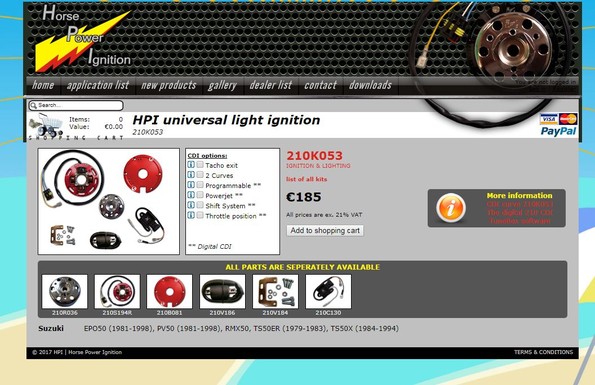This screenshot has height=385, width=595.
Task: Click the info icon beside Tacho exit
Action: point(191,165)
